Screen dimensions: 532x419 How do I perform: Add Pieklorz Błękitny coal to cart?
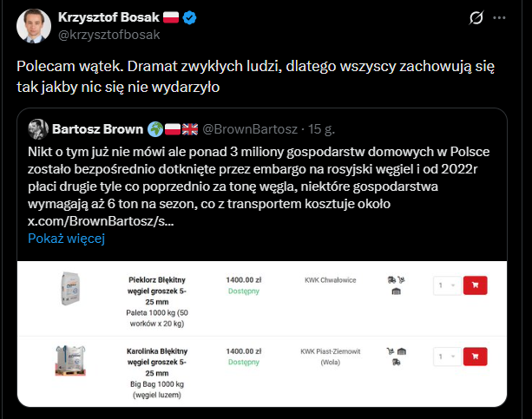(476, 284)
